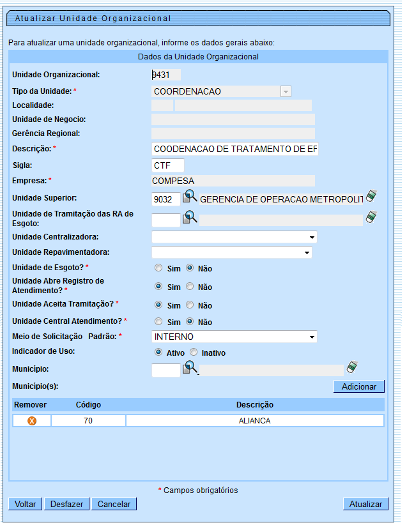The height and width of the screenshot is (532, 407).
Task: Click inside the Descrição text field
Action: [234, 149]
